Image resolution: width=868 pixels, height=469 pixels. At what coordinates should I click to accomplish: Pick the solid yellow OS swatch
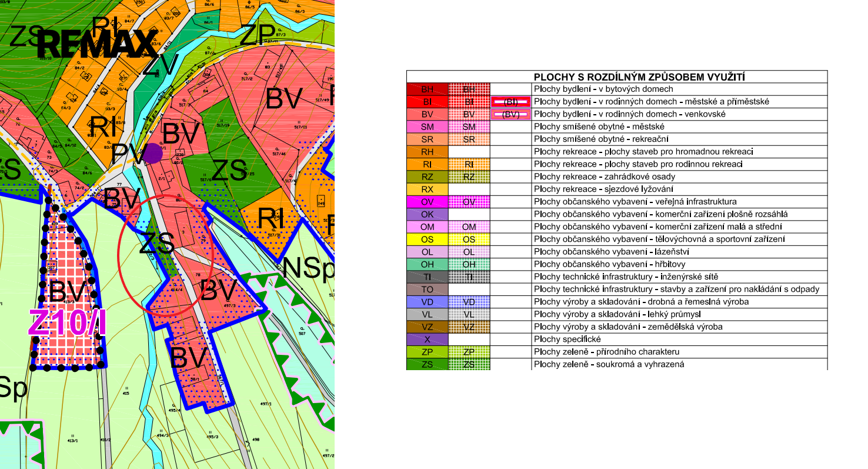click(428, 240)
